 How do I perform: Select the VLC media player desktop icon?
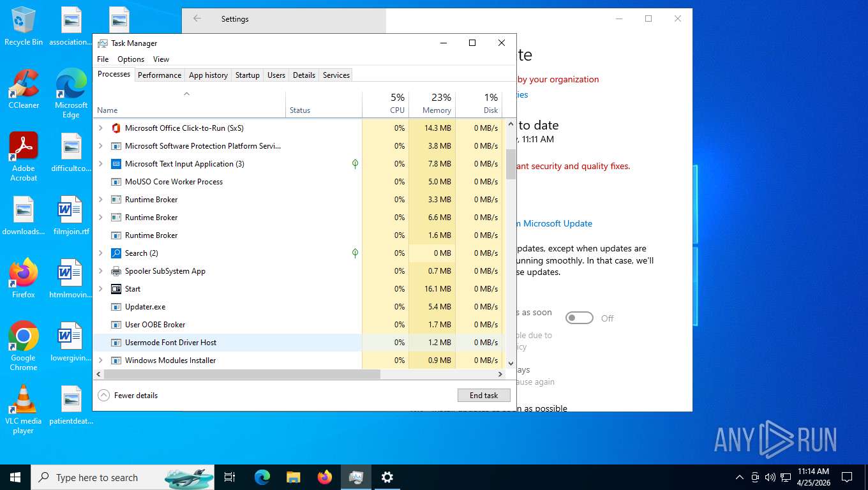(24, 410)
